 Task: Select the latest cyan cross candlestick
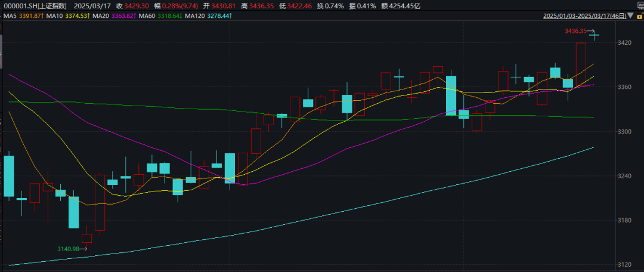[595, 35]
